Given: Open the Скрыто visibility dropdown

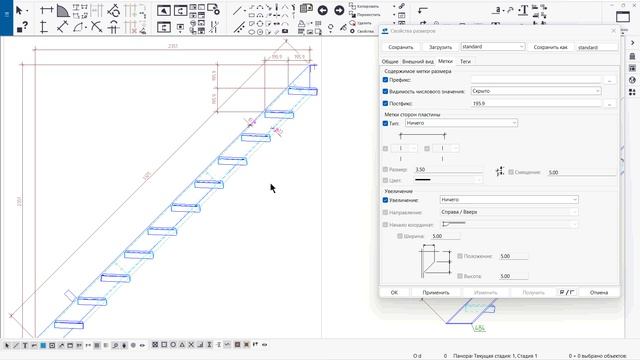Looking at the screenshot, I should 536,91.
